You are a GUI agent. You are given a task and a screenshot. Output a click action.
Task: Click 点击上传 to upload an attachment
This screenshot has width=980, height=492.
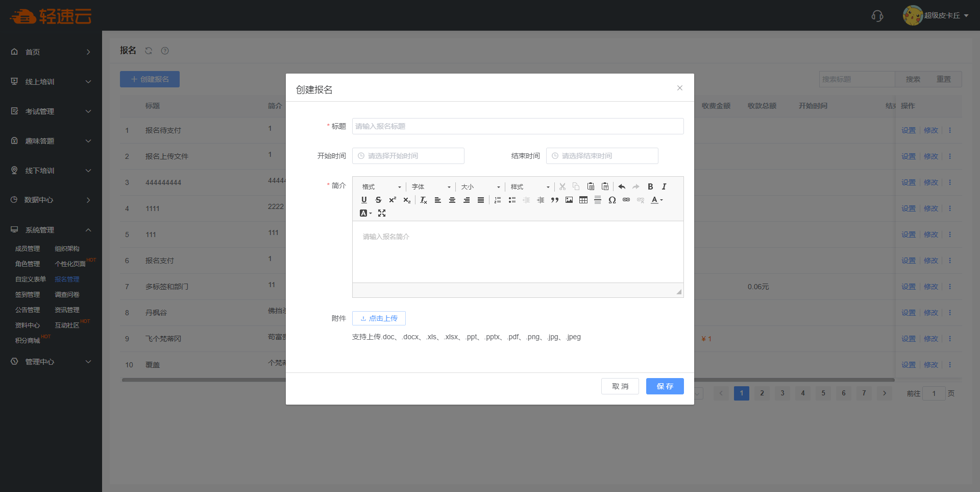coord(379,318)
